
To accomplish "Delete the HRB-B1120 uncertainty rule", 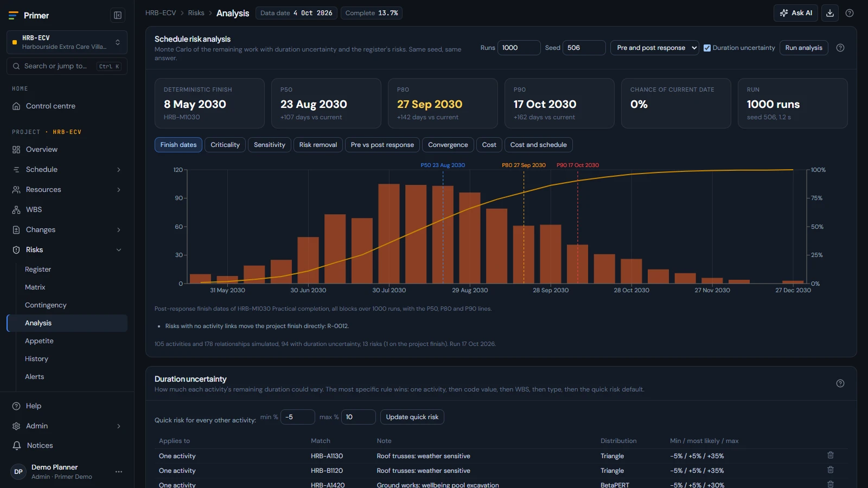I will point(830,470).
